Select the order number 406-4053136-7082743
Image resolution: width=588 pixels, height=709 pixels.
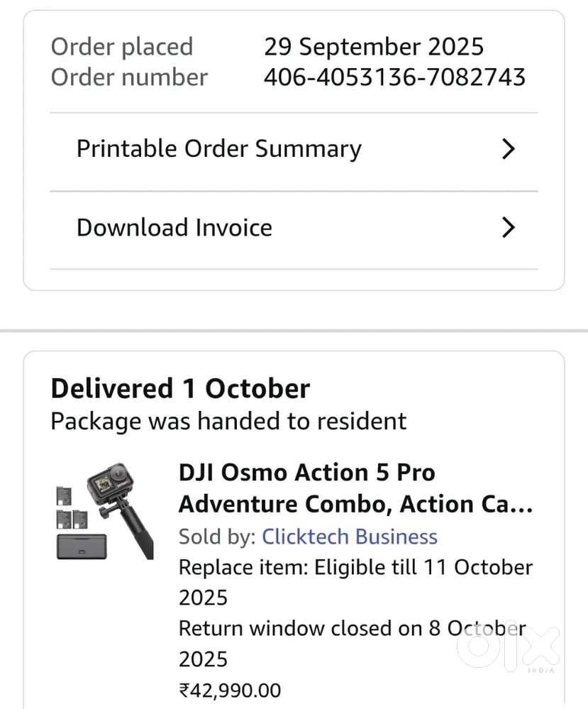click(394, 77)
